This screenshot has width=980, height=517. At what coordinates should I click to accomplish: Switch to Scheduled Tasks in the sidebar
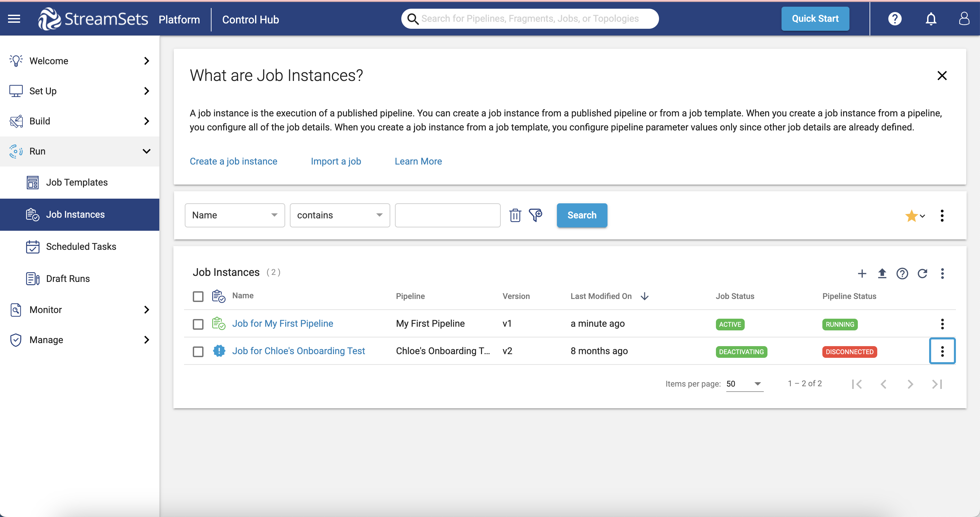81,246
